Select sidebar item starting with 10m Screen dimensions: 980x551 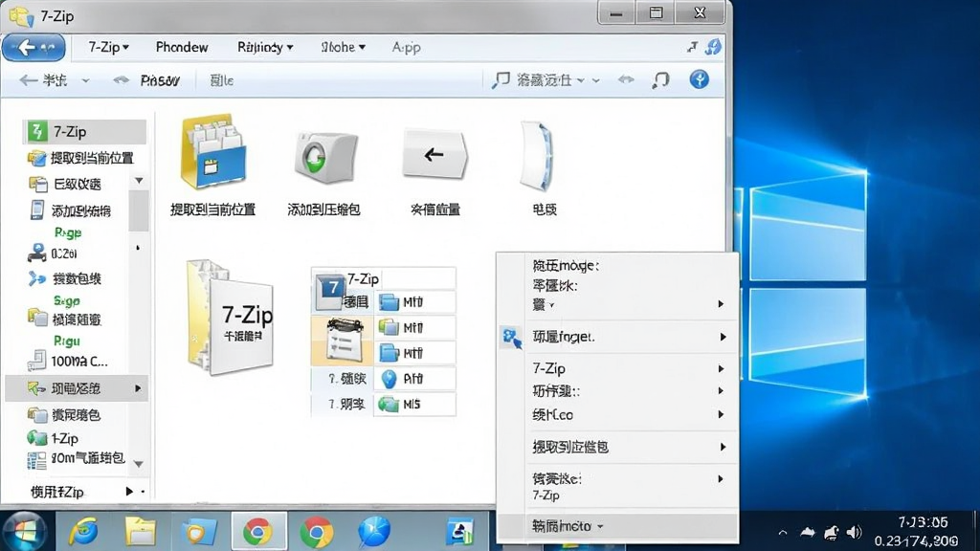[x=77, y=459]
